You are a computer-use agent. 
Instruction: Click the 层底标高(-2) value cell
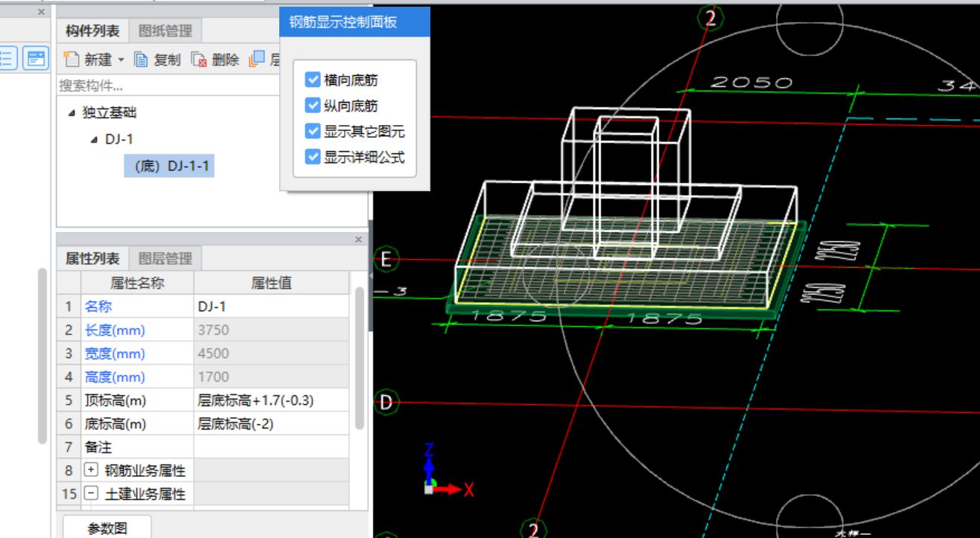pyautogui.click(x=271, y=424)
